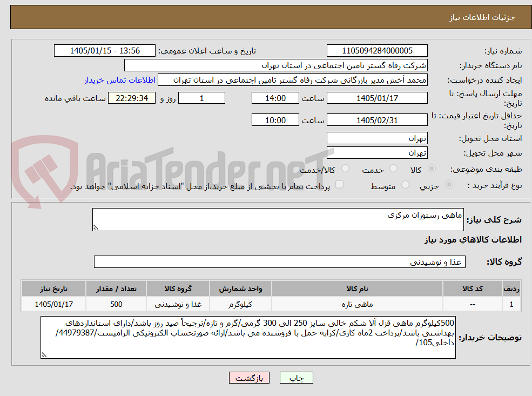Click the price validity hour 10:00 field
Image resolution: width=532 pixels, height=396 pixels.
275,120
